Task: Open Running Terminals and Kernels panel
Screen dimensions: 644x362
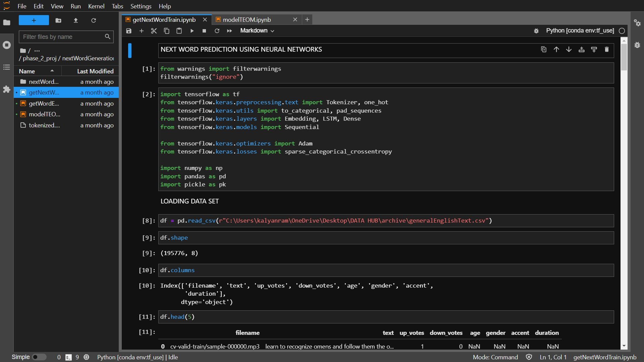Action: [x=7, y=45]
